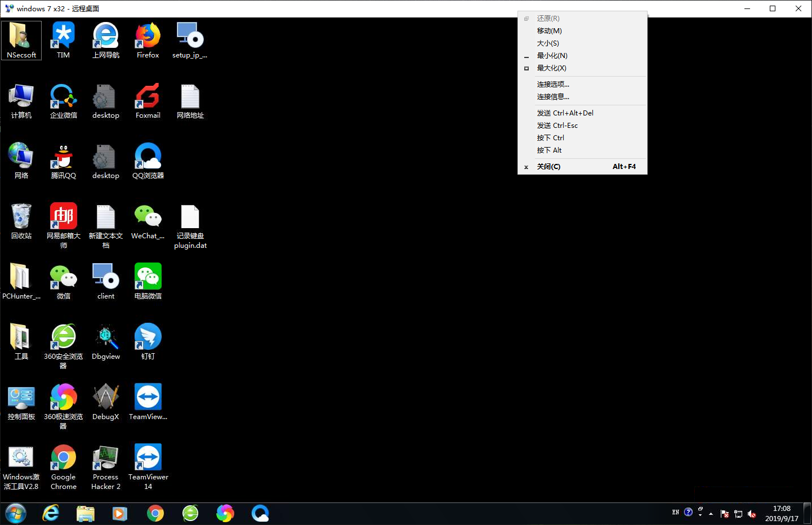Choose 移动(M) from the system menu
This screenshot has height=525, width=812.
coord(582,31)
